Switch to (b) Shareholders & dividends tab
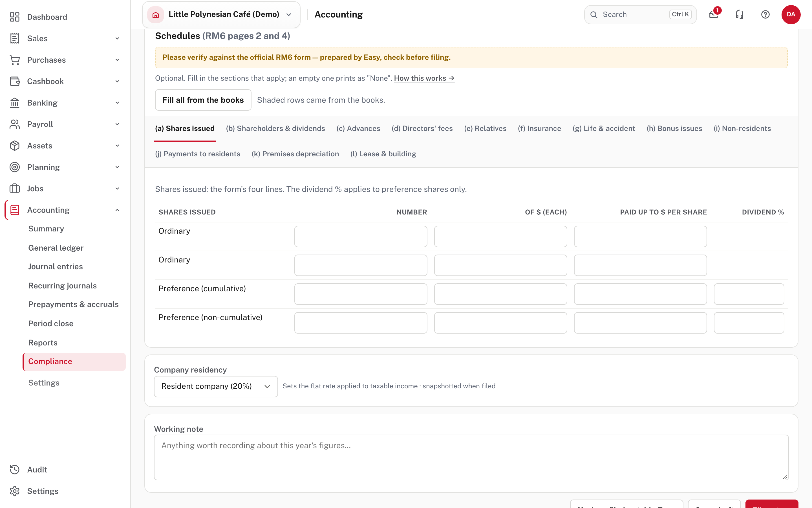 (275, 128)
